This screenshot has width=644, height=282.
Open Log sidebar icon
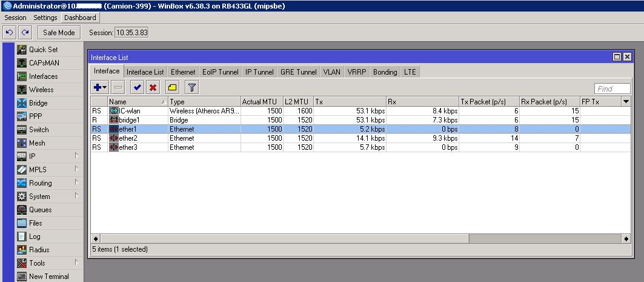pos(22,237)
